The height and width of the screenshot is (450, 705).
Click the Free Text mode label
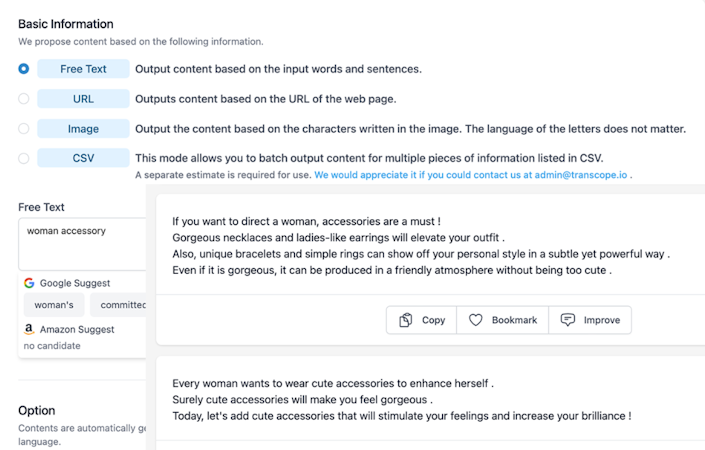83,69
